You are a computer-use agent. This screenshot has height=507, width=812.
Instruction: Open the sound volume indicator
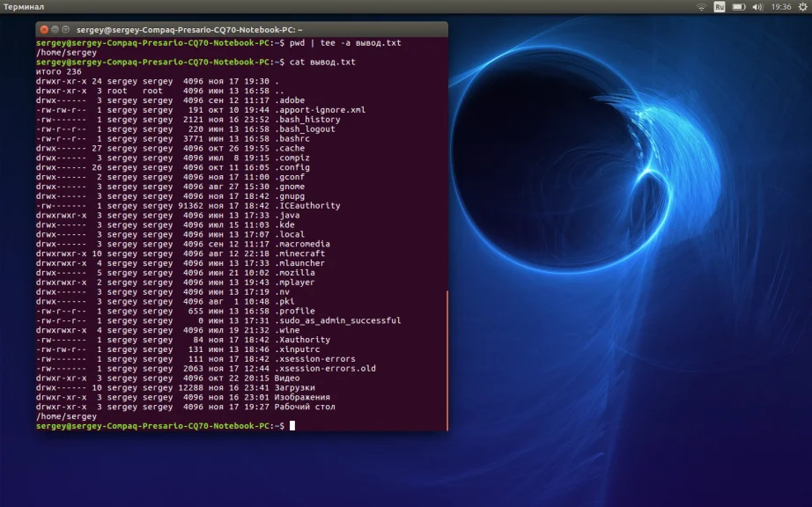759,6
